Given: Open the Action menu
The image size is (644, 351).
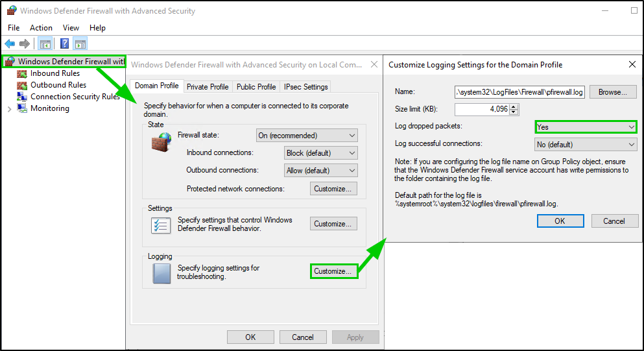Looking at the screenshot, I should coord(41,27).
